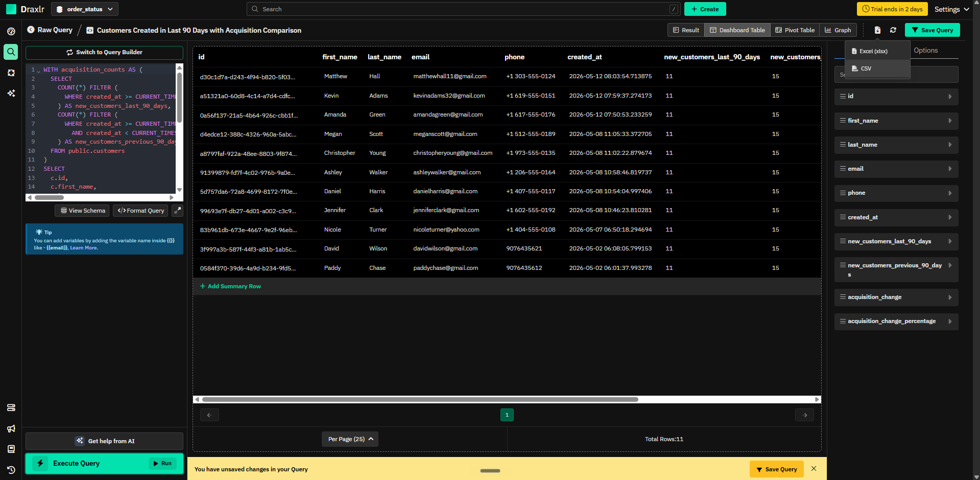Expand the id column options

tap(950, 96)
